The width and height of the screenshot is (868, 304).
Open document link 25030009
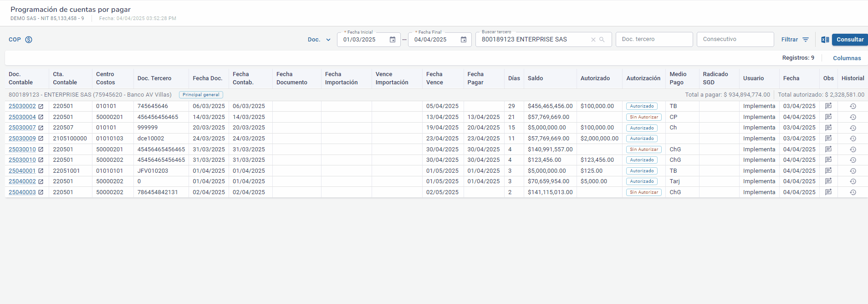coord(22,139)
